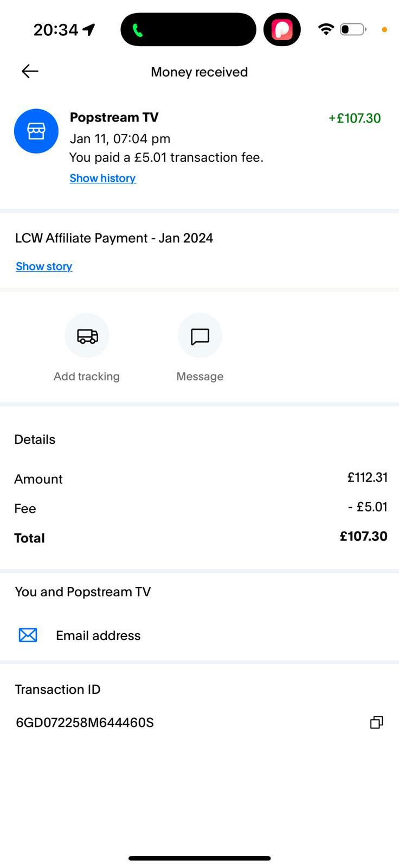Tap the Total £107.30 details row

200,537
